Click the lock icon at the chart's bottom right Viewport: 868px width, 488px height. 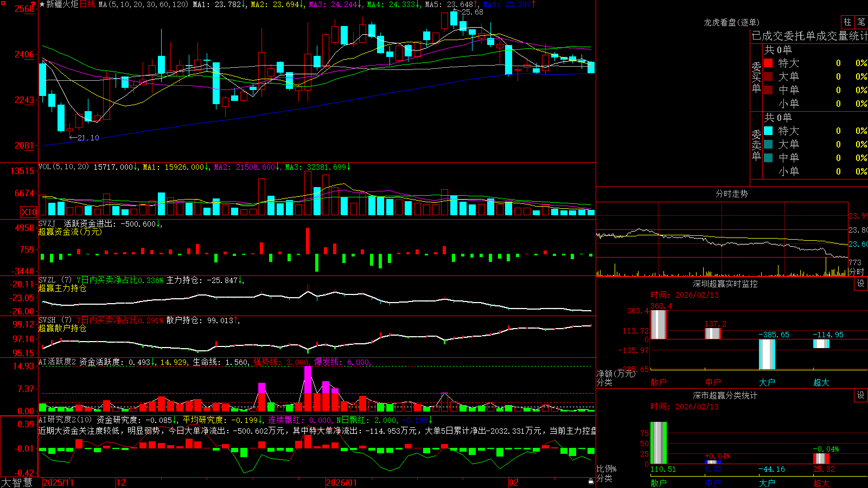[591, 481]
